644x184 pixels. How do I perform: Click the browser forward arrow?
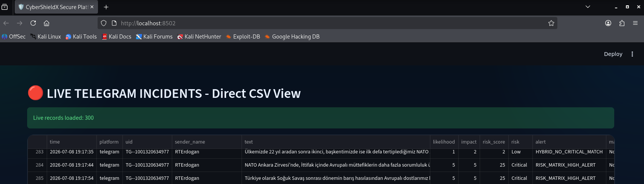20,23
